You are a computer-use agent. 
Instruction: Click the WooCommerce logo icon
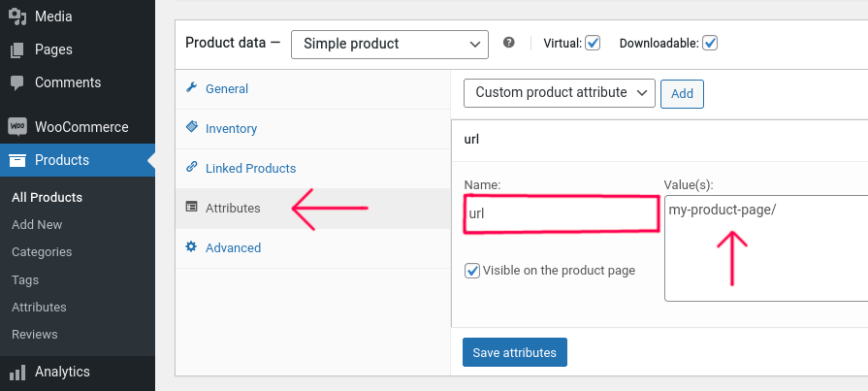tap(17, 127)
